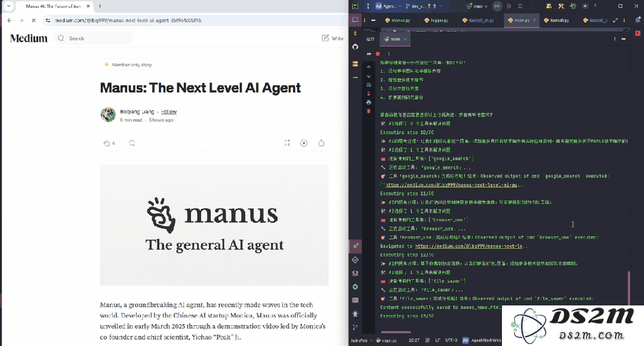Click 'Executing step 13/30' console line
The width and height of the screenshot is (644, 346).
coord(407,316)
